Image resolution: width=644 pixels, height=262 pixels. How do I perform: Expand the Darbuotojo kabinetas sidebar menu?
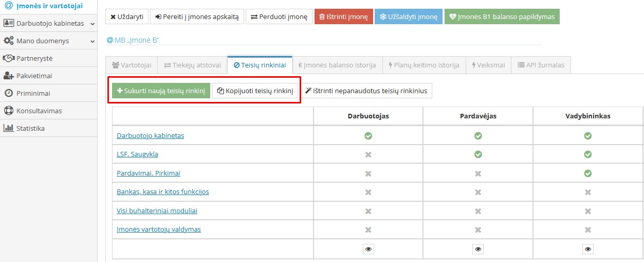(92, 24)
